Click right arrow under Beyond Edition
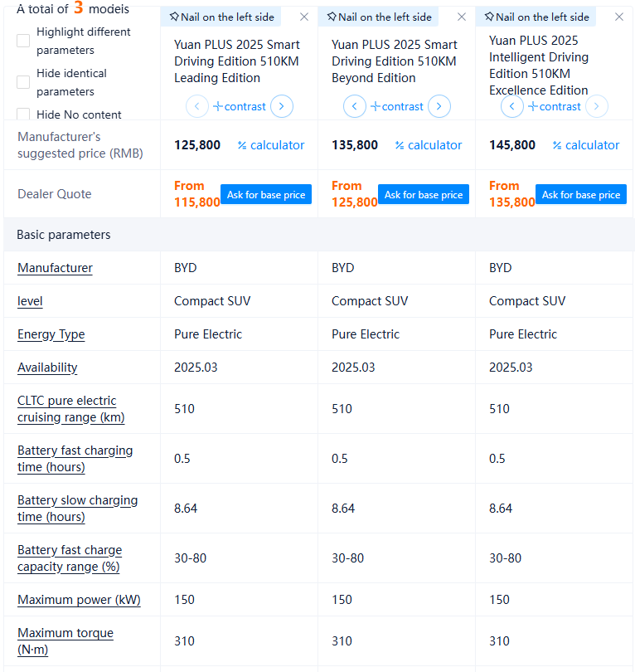Viewport: 635px width, 672px height. coord(439,106)
